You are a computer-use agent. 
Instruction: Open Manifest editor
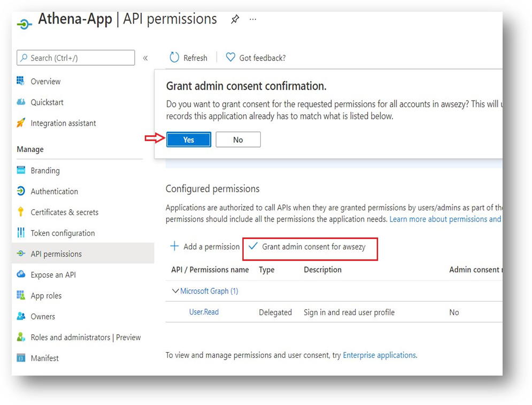[44, 358]
